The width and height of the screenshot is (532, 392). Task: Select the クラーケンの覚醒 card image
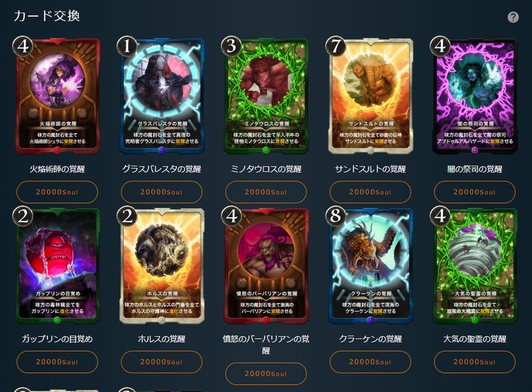[x=370, y=266]
